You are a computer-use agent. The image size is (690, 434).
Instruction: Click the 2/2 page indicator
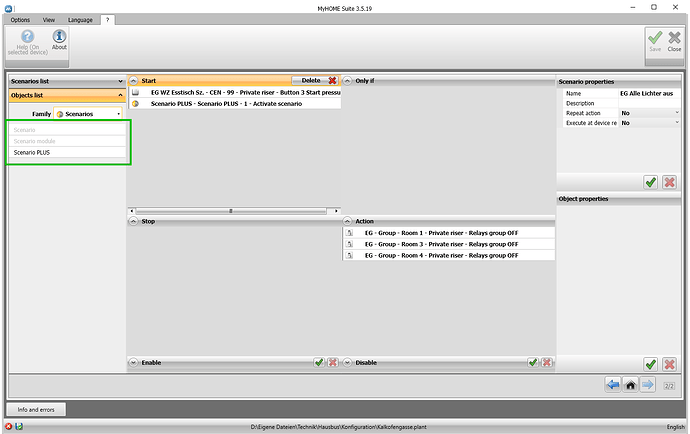(x=669, y=386)
